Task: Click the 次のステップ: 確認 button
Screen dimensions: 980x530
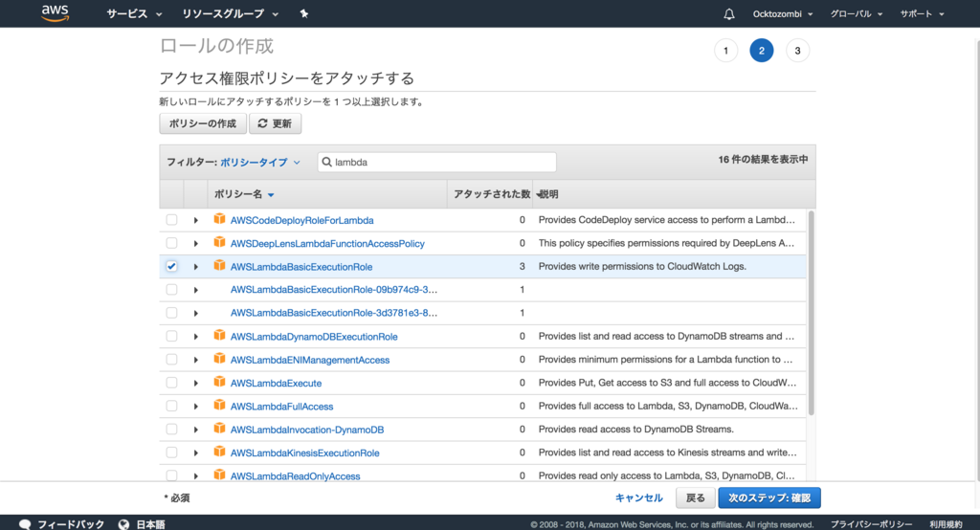Action: click(769, 498)
